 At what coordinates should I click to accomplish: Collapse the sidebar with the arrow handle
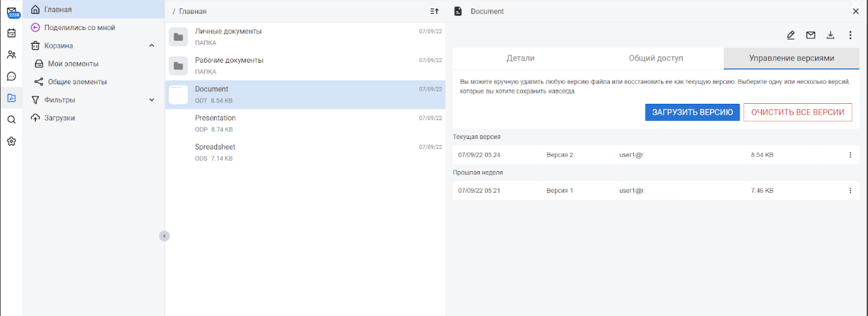coord(164,236)
